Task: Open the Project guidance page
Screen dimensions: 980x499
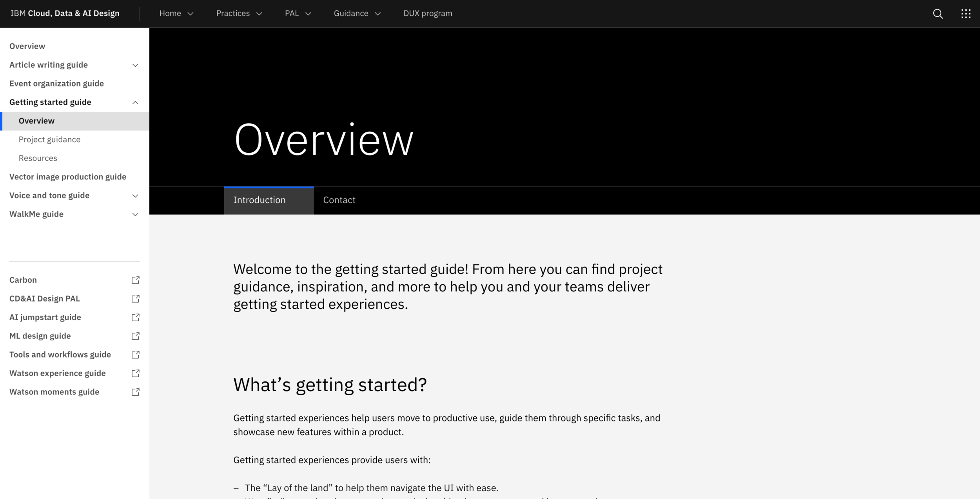Action: (x=50, y=139)
